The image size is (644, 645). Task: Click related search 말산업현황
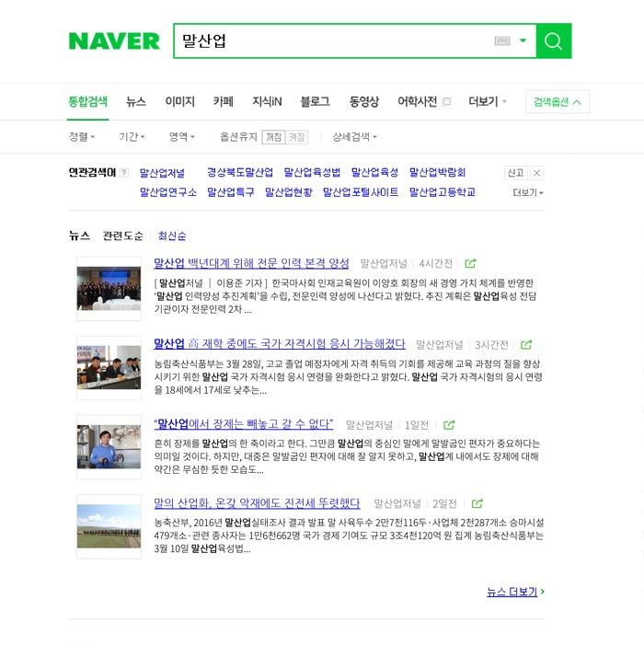[288, 192]
